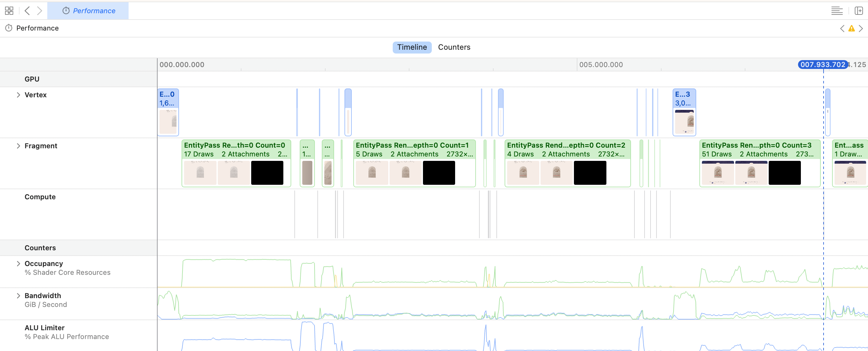The width and height of the screenshot is (868, 351).
Task: Jump to the next issue arrow
Action: (861, 29)
